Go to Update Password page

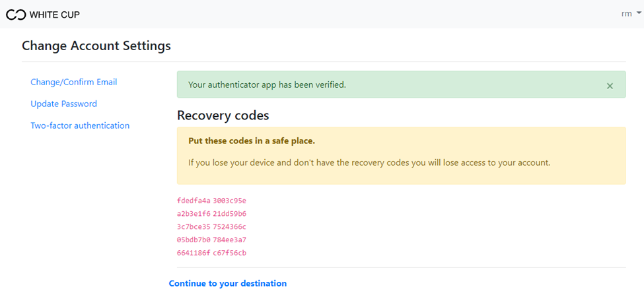63,104
